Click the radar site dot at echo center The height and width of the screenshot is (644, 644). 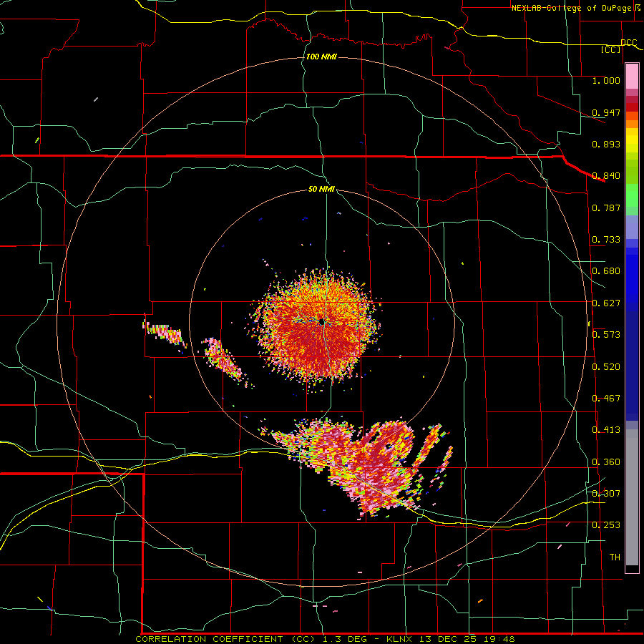click(321, 321)
